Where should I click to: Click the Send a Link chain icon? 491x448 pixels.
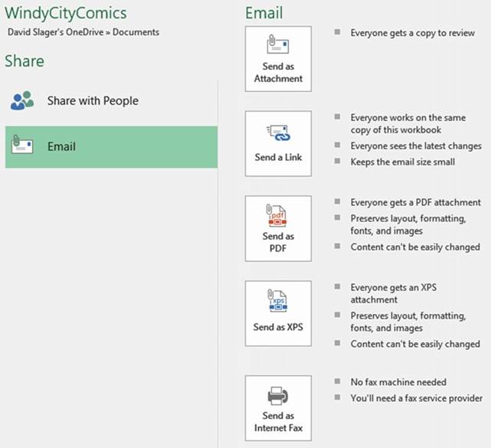point(278,133)
